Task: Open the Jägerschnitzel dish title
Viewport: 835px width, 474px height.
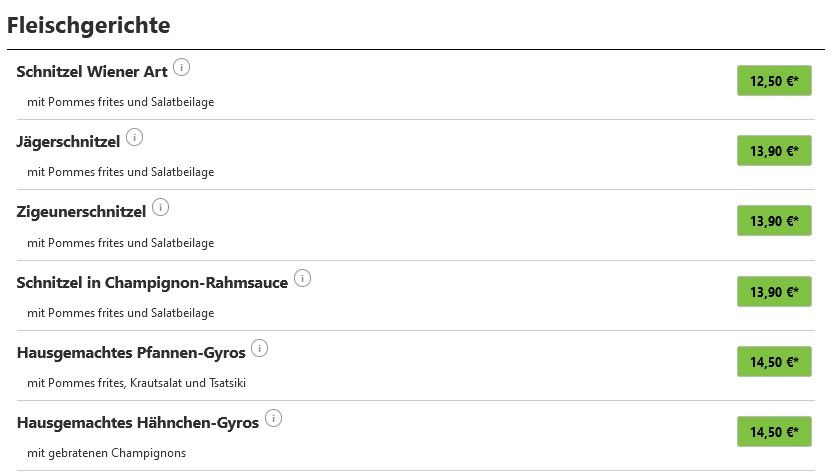Action: coord(68,142)
